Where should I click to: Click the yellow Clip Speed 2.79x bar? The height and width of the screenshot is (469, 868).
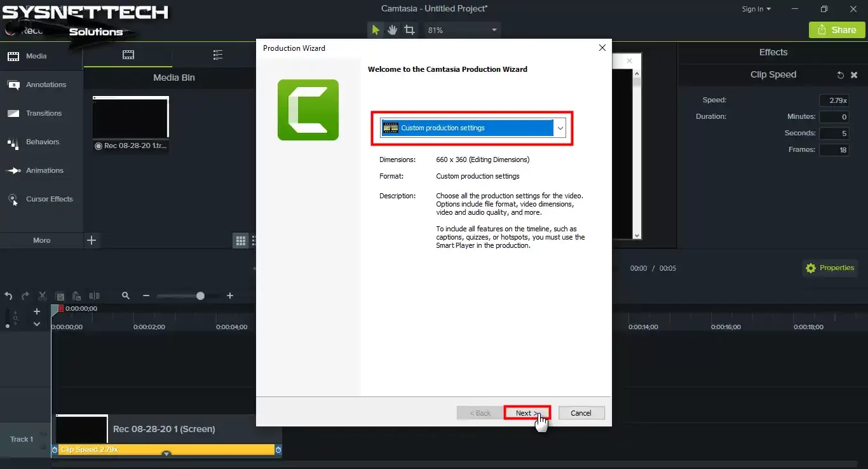tap(166, 449)
